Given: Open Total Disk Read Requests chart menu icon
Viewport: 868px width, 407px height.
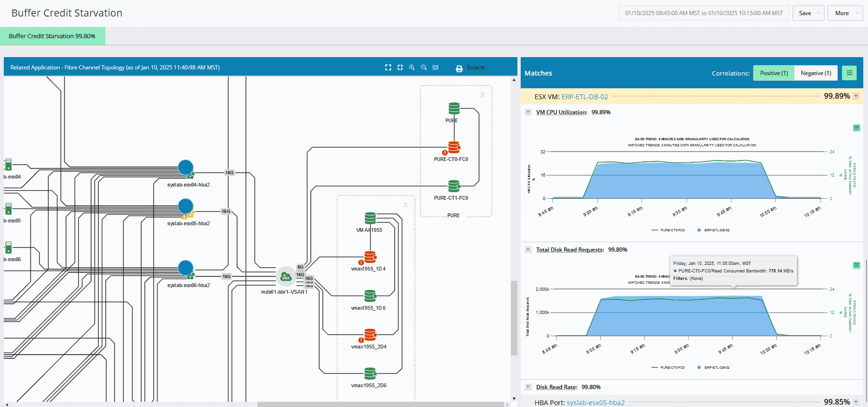Looking at the screenshot, I should tap(857, 265).
